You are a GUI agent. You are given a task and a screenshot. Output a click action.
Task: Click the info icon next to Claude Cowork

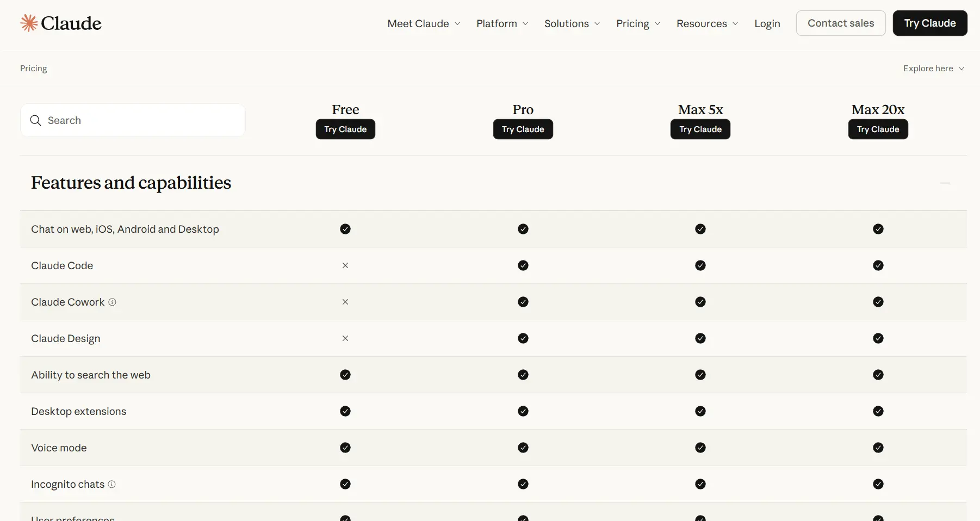pyautogui.click(x=112, y=302)
